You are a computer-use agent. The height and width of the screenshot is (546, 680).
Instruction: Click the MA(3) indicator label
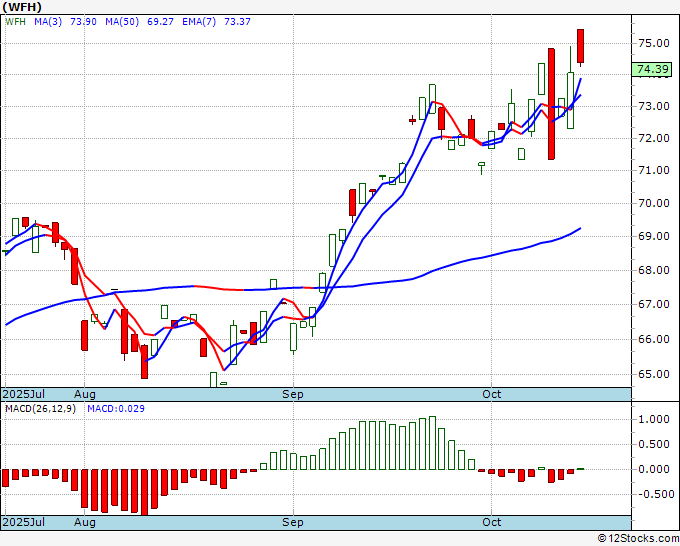coord(48,21)
